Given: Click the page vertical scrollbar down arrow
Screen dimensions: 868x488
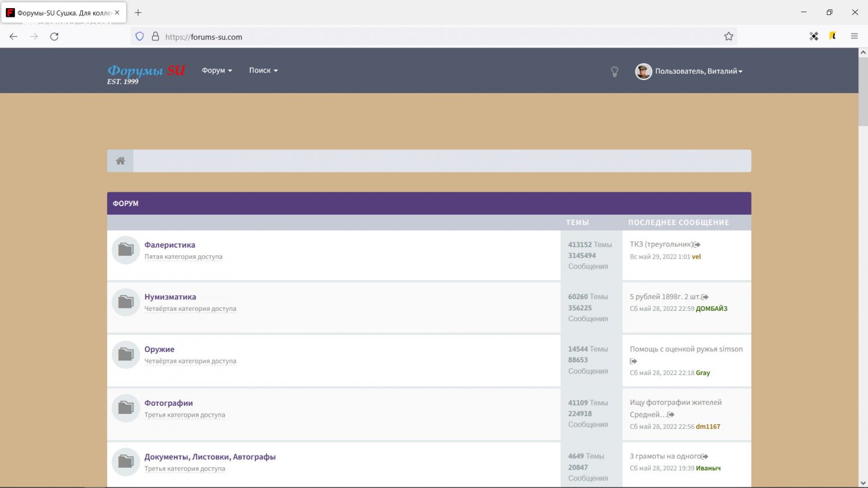Looking at the screenshot, I should [x=863, y=483].
